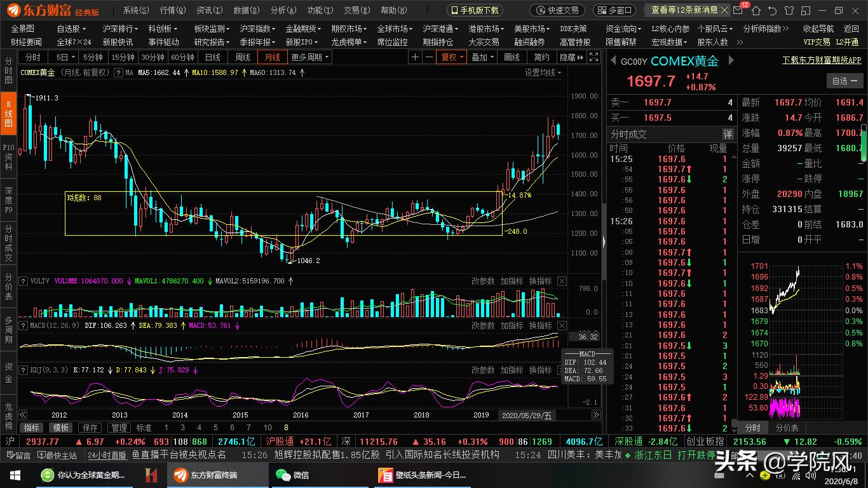The width and height of the screenshot is (868, 488).
Task: Select 5分钟 timeframe
Action: (93, 57)
